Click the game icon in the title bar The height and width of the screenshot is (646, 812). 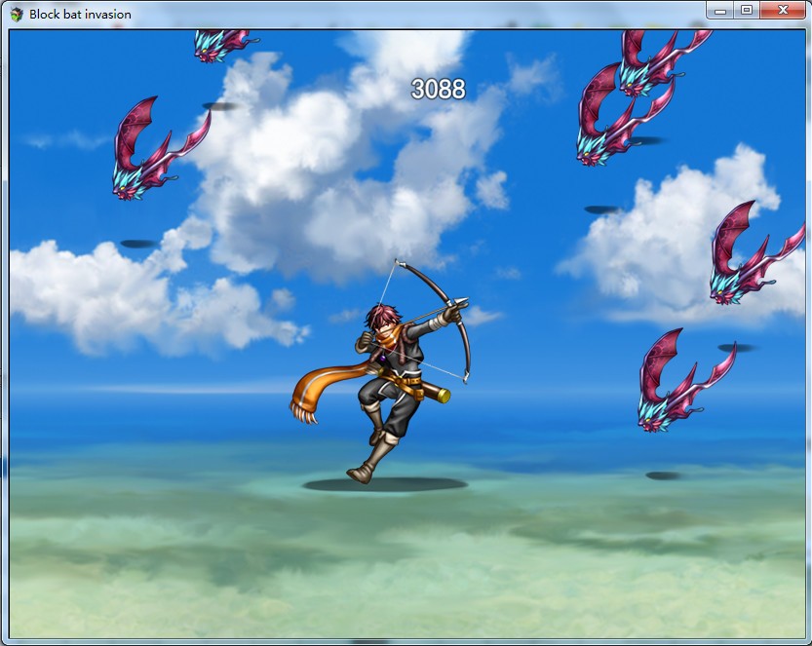(x=16, y=14)
